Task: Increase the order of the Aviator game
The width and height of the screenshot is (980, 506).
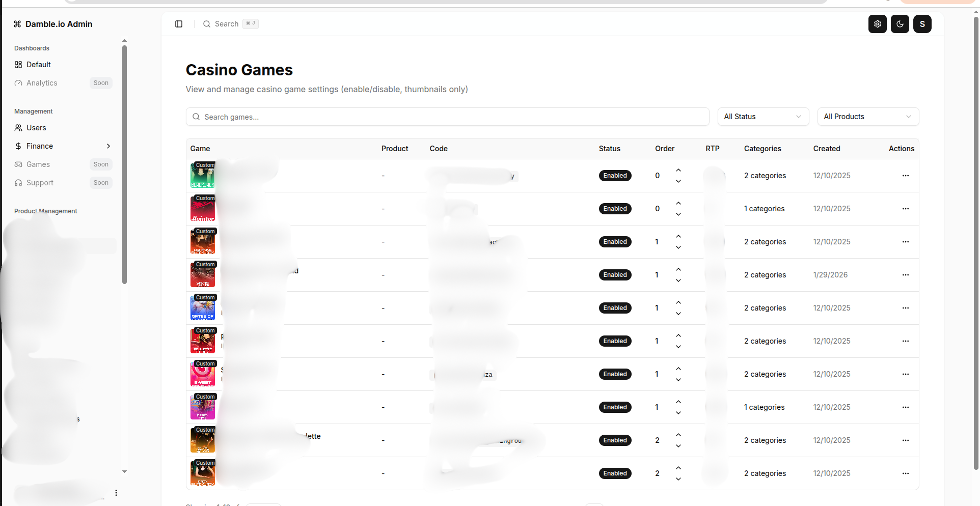Action: pyautogui.click(x=678, y=203)
